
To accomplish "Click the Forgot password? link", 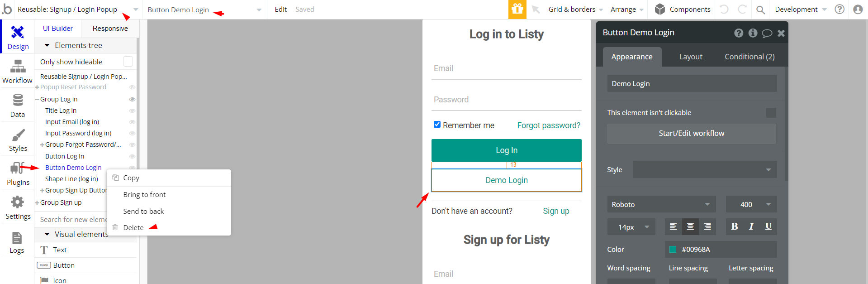I will click(549, 125).
